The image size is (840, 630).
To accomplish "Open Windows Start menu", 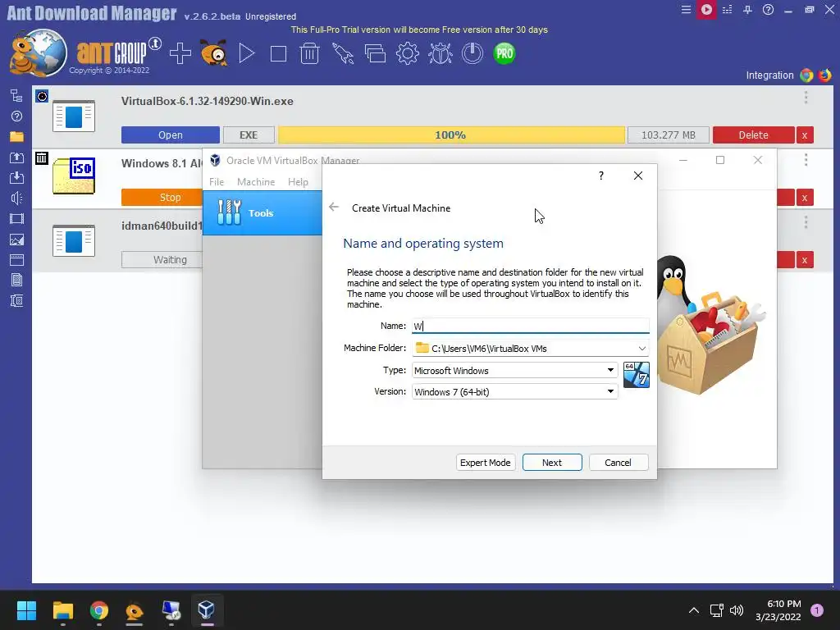I will (x=26, y=610).
